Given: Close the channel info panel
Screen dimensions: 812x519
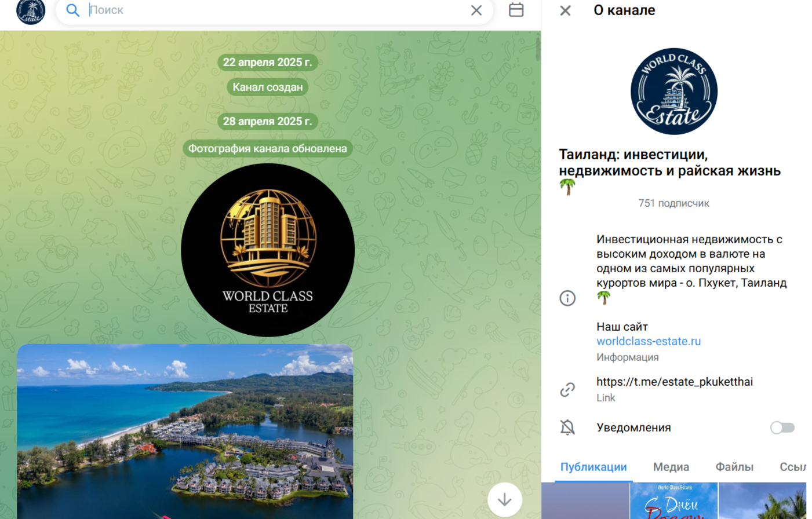Looking at the screenshot, I should (x=565, y=10).
